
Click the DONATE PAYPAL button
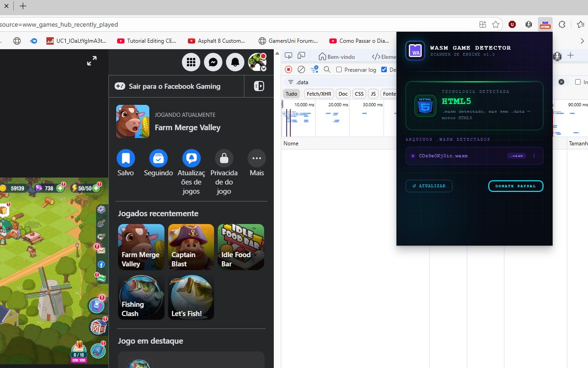pyautogui.click(x=515, y=186)
